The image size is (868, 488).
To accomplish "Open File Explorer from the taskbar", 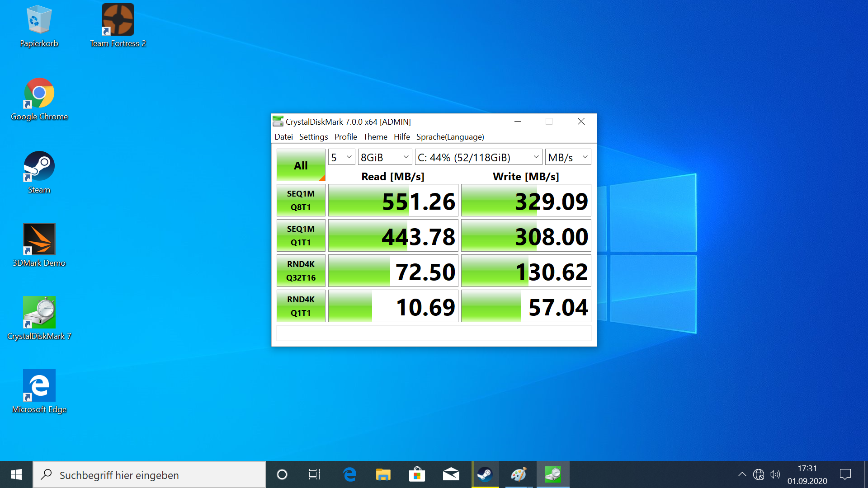I will tap(383, 474).
